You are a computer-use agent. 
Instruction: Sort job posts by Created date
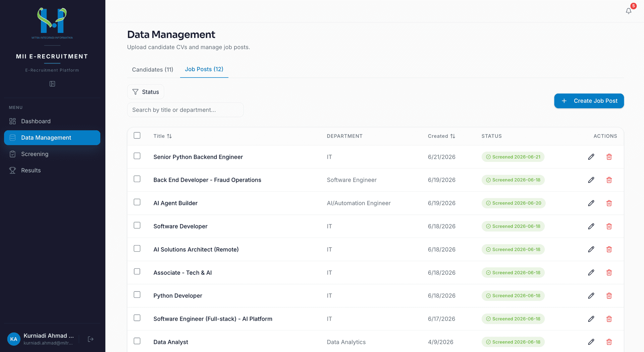click(x=441, y=136)
